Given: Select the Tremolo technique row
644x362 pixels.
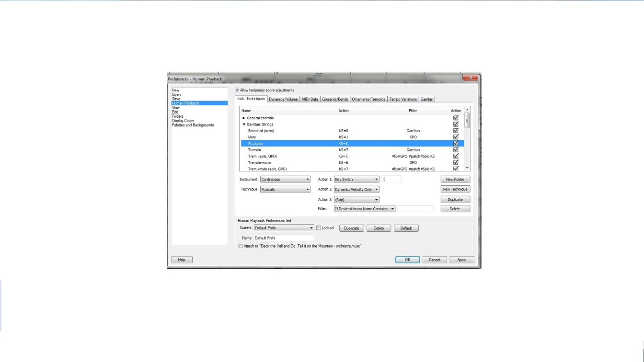Looking at the screenshot, I should (x=352, y=150).
